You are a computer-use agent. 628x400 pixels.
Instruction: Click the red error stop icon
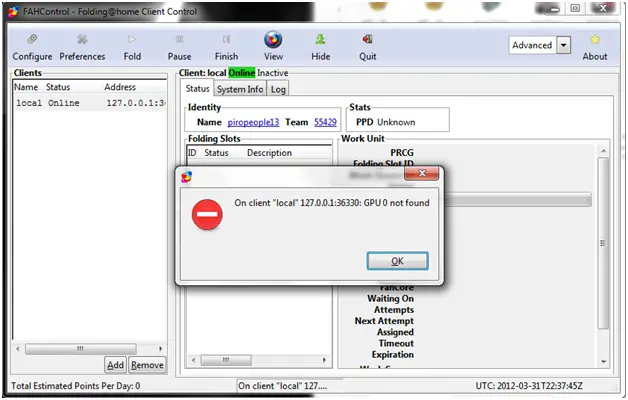(x=207, y=215)
